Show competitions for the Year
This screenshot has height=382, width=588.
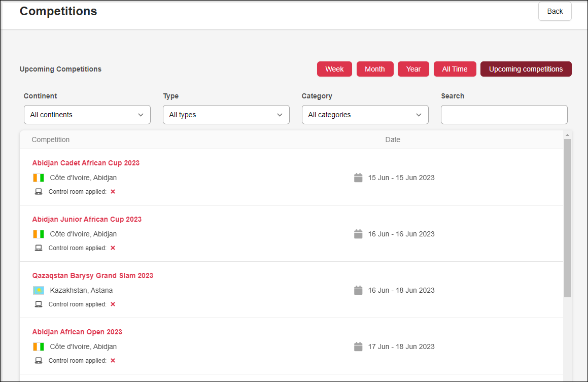pyautogui.click(x=413, y=69)
